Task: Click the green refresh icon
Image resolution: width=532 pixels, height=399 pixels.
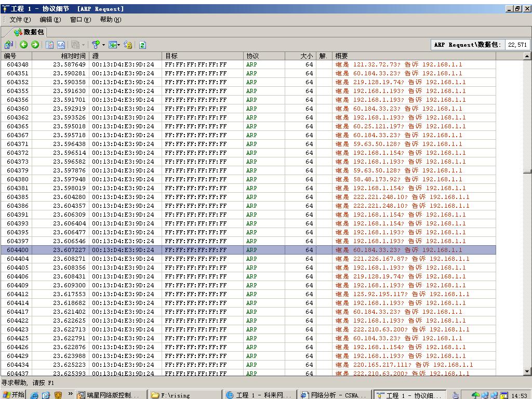Action: pos(142,45)
